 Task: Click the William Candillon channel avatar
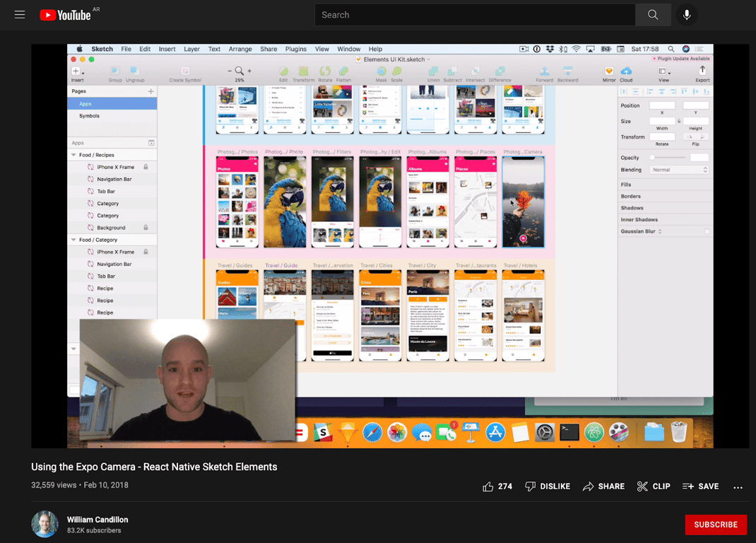tap(45, 524)
